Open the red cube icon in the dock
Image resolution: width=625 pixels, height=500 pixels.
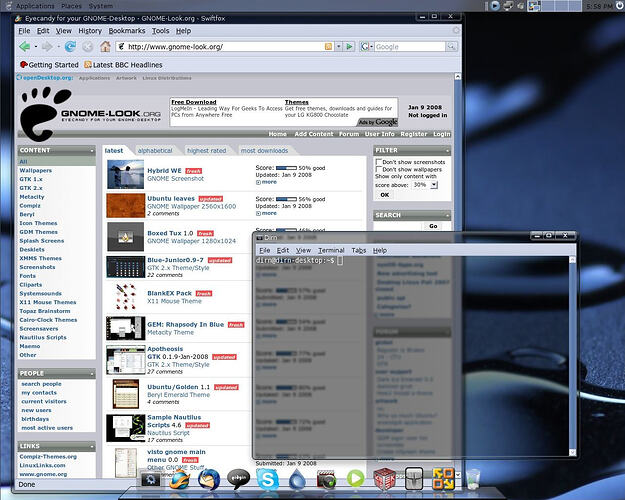coord(385,479)
